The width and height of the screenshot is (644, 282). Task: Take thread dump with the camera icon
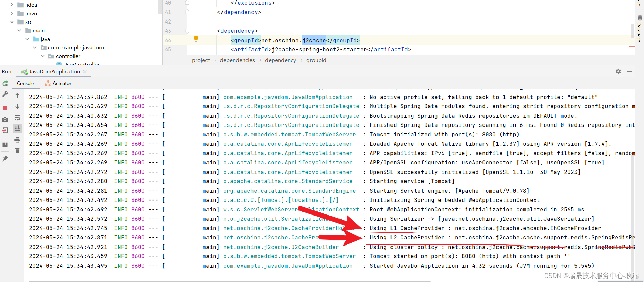pyautogui.click(x=5, y=119)
